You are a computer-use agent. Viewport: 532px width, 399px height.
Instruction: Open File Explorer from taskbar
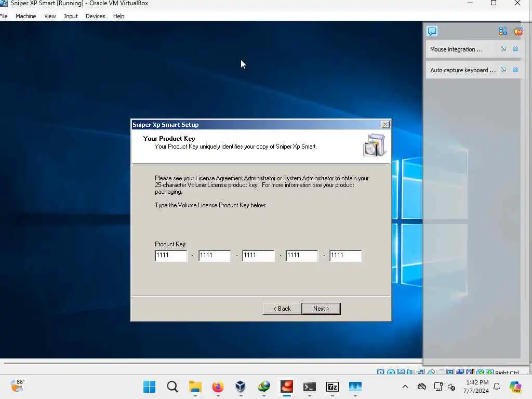pos(195,387)
